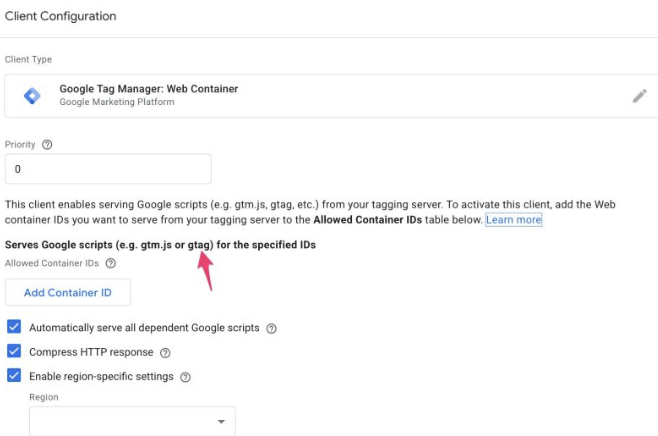Click inside the empty Region select box
The height and width of the screenshot is (436, 658).
pos(120,422)
